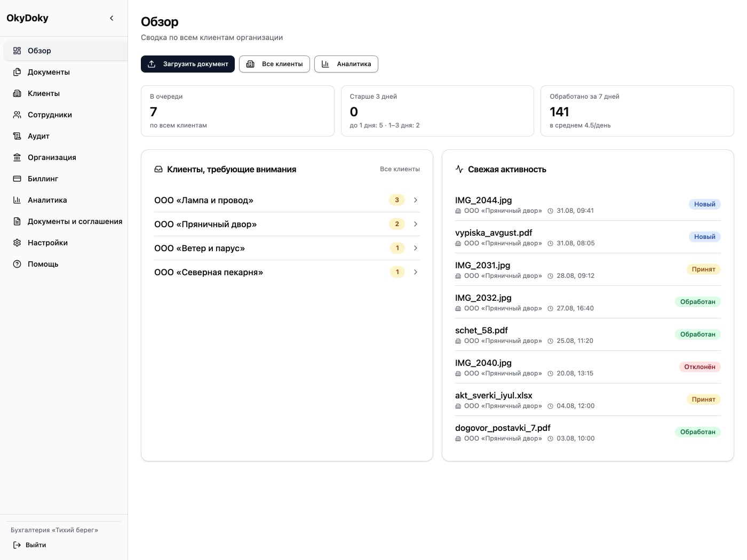747x560 pixels.
Task: Click the Выйти logout arrow icon
Action: [x=17, y=545]
